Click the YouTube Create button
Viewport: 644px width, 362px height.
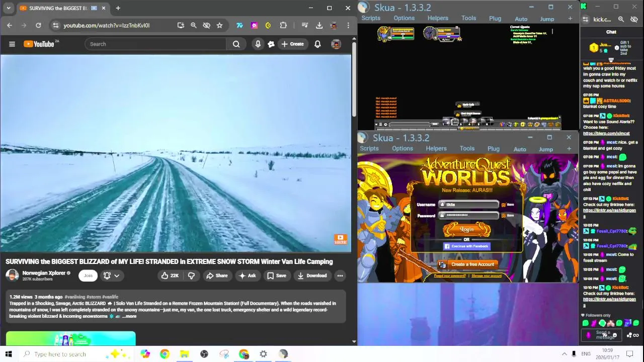292,44
